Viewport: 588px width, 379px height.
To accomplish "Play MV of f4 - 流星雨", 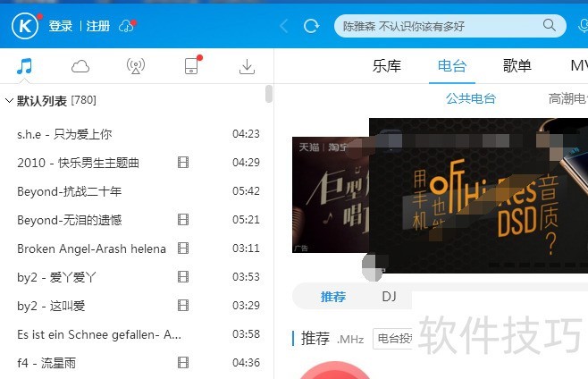I will pos(183,363).
